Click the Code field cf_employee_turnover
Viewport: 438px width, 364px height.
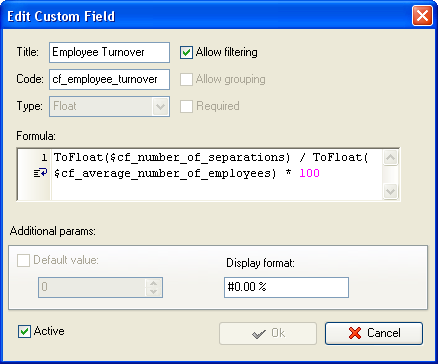[x=109, y=79]
